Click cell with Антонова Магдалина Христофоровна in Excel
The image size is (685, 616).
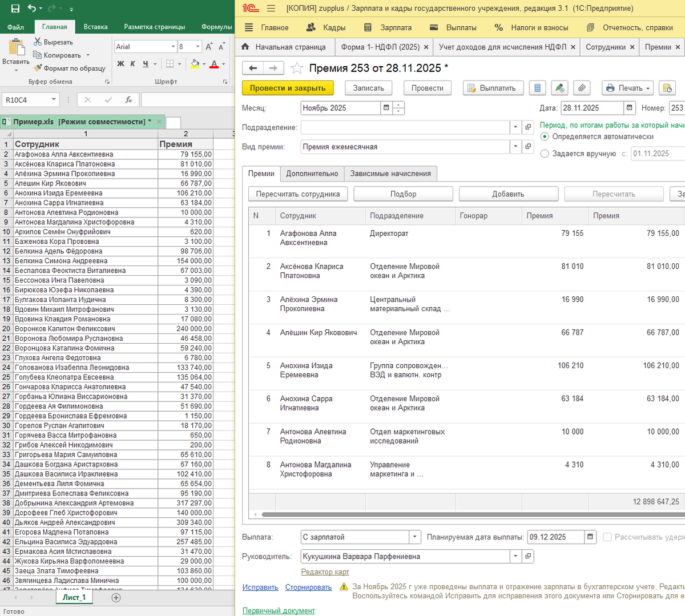86,222
